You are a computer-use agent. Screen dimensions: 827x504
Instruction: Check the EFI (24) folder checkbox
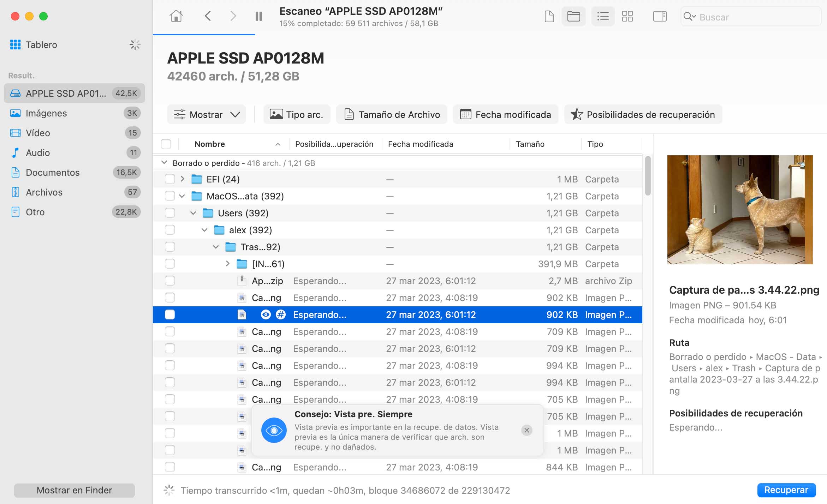[x=170, y=179]
